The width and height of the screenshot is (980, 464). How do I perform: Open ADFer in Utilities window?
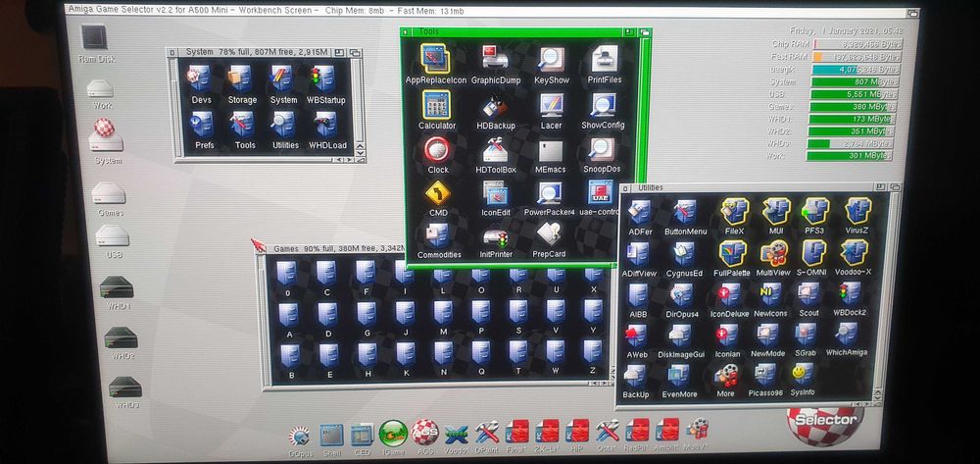pos(639,213)
